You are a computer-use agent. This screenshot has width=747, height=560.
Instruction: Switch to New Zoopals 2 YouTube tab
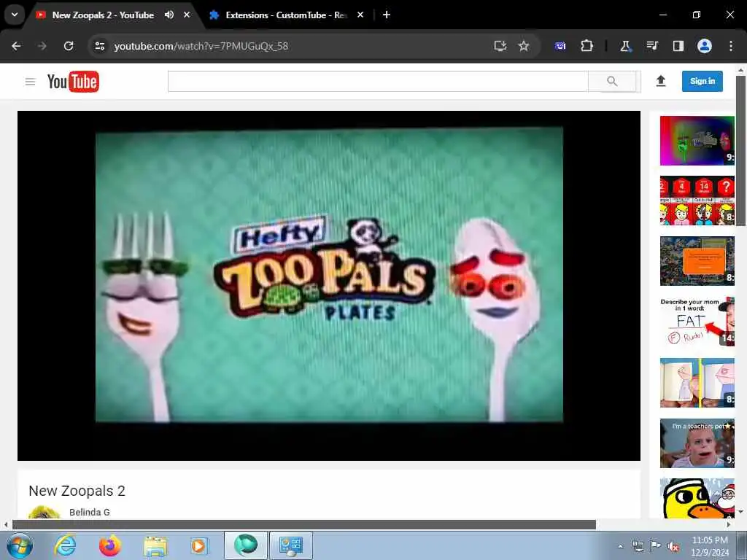pyautogui.click(x=102, y=15)
